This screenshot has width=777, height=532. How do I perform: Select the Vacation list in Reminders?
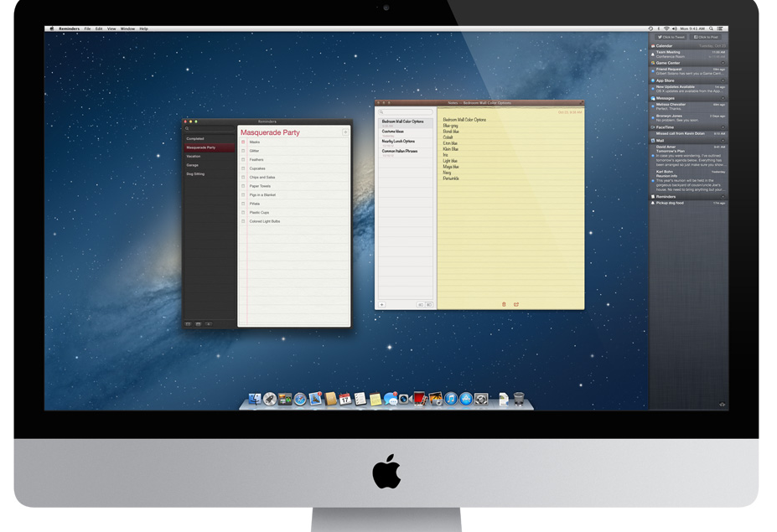point(194,157)
